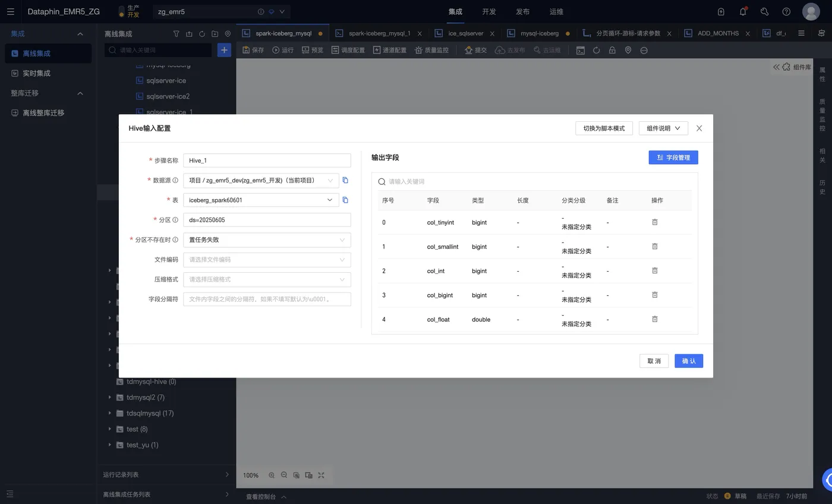
Task: Delete the col_bigint field row
Action: 655,295
